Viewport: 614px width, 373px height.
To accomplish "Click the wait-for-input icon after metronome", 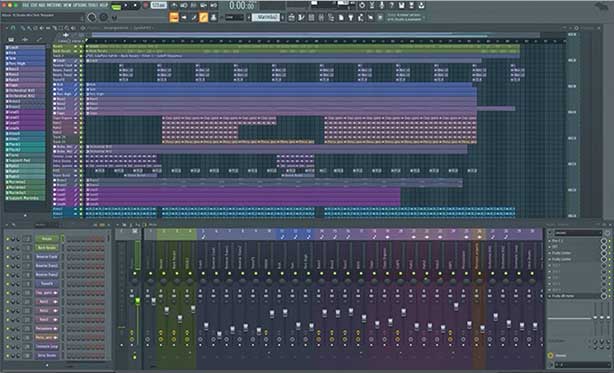I will click(x=184, y=6).
